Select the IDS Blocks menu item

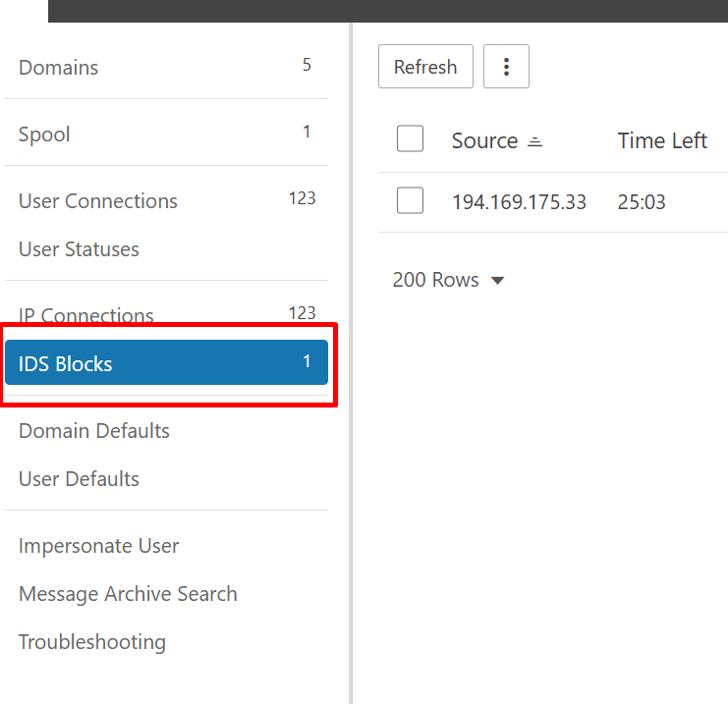pos(66,363)
